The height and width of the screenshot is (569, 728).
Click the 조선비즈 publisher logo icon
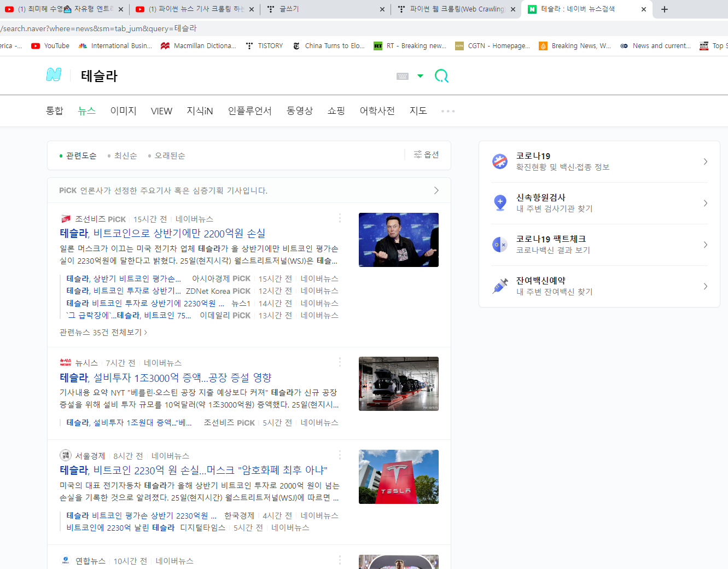(x=66, y=219)
